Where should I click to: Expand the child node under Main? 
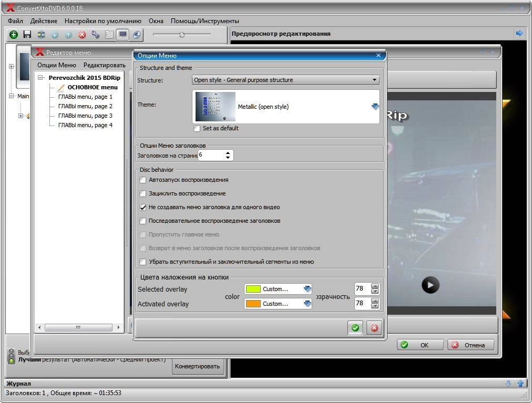point(21,116)
